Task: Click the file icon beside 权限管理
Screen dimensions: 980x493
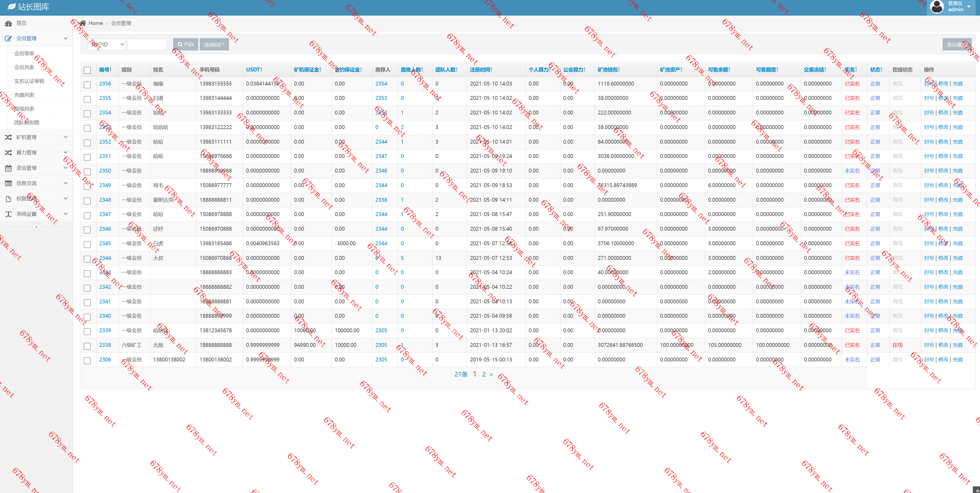Action: 8,199
